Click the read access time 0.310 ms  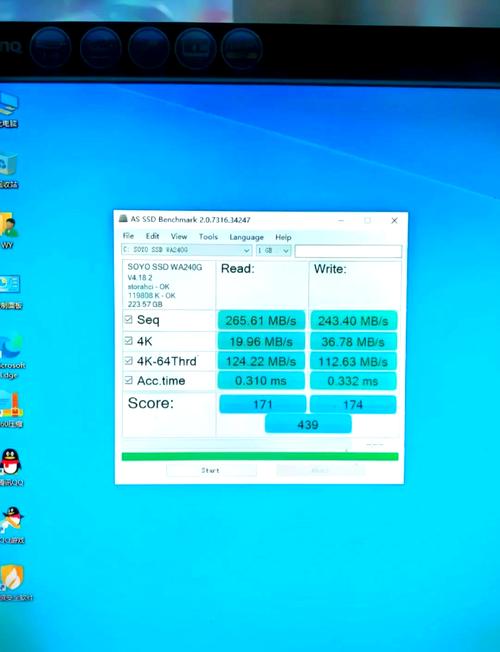click(261, 380)
